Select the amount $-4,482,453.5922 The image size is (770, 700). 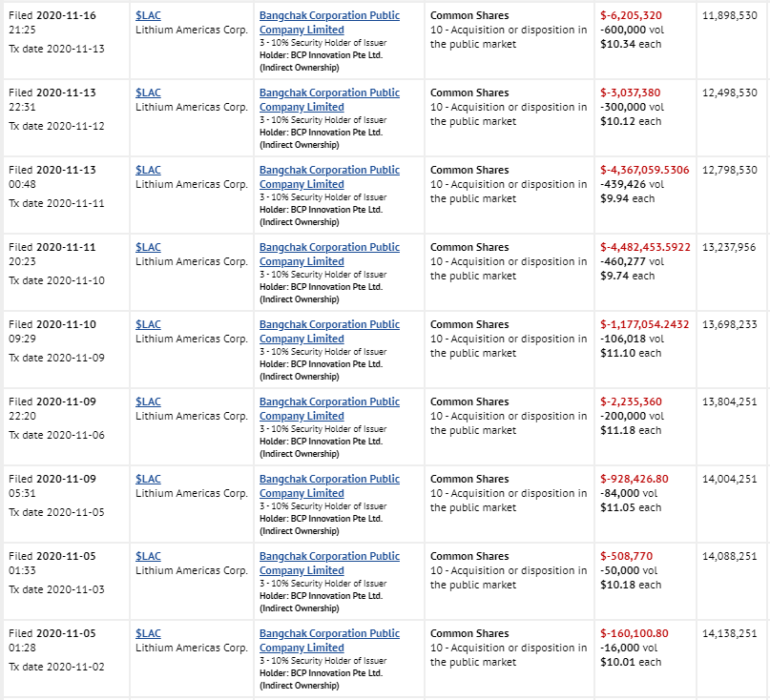tap(645, 247)
